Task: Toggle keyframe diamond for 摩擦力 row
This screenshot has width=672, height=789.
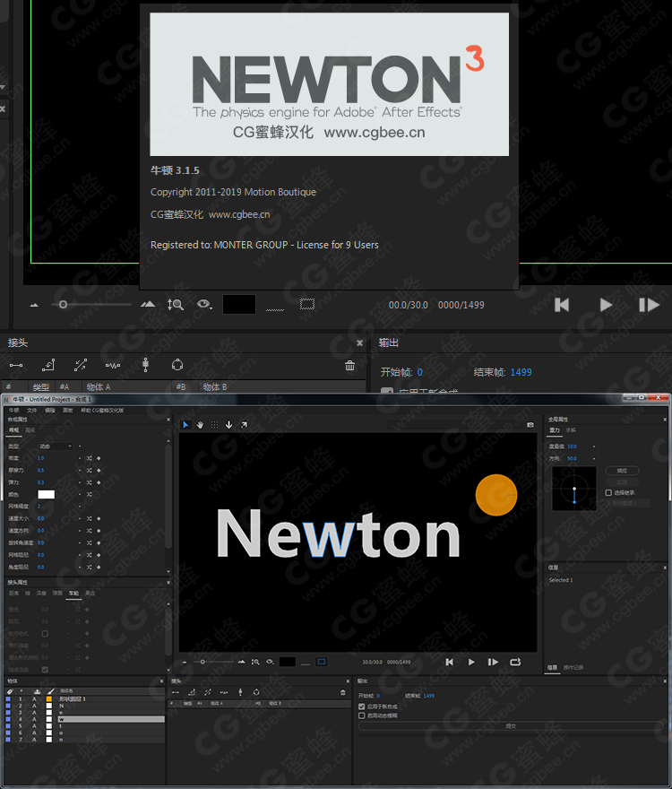Action: (99, 471)
